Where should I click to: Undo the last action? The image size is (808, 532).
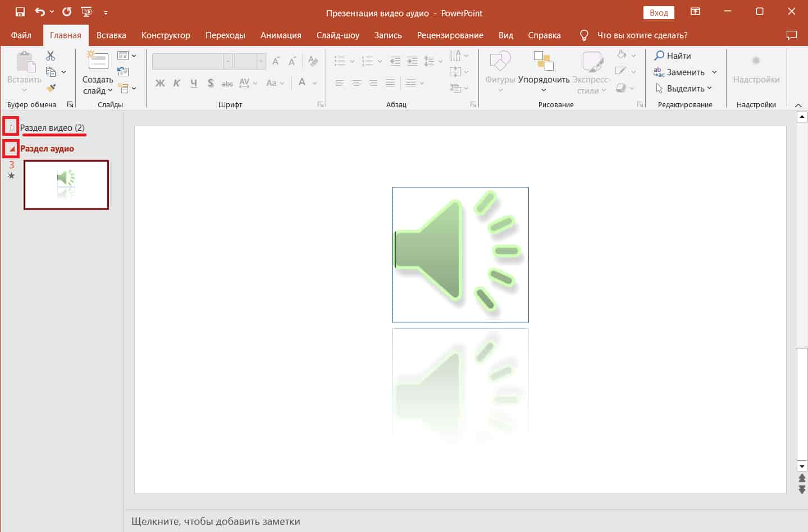pos(39,12)
